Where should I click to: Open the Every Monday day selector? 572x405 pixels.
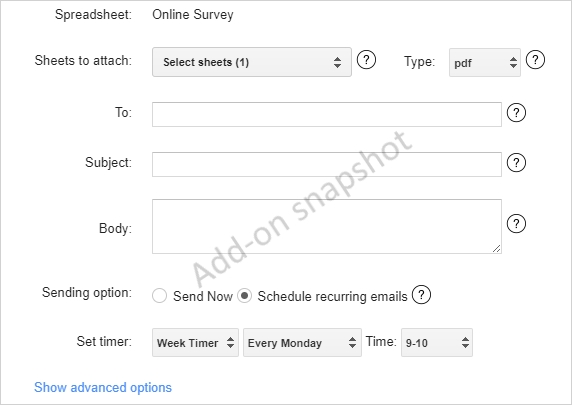[302, 343]
